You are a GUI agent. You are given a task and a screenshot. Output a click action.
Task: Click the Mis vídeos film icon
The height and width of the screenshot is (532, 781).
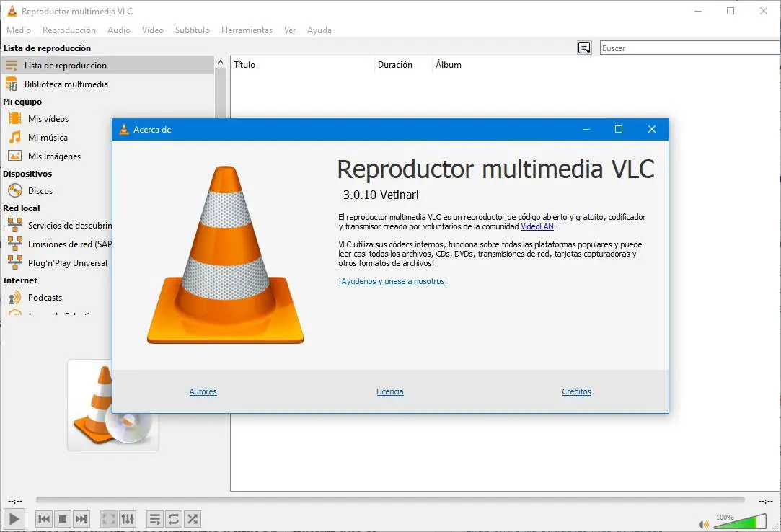15,118
